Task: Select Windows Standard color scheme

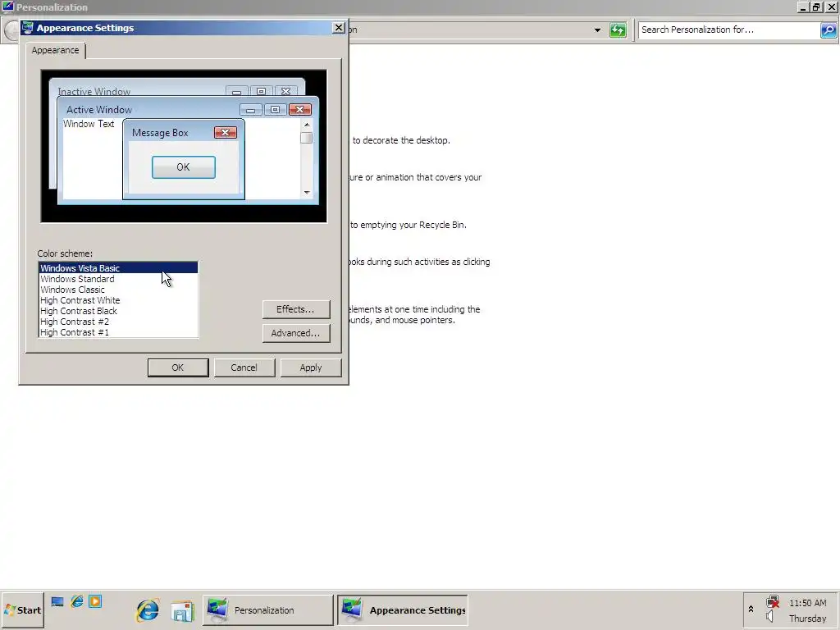Action: (x=118, y=279)
